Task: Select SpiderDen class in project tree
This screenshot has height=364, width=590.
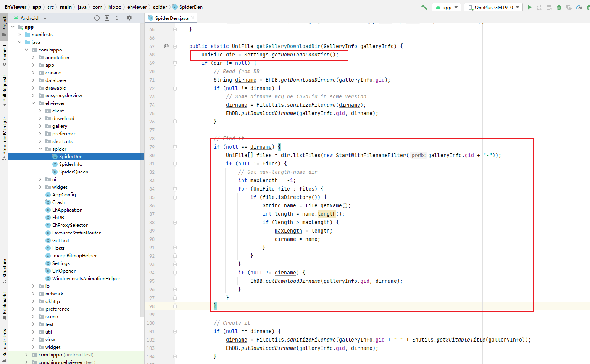Action: click(71, 157)
